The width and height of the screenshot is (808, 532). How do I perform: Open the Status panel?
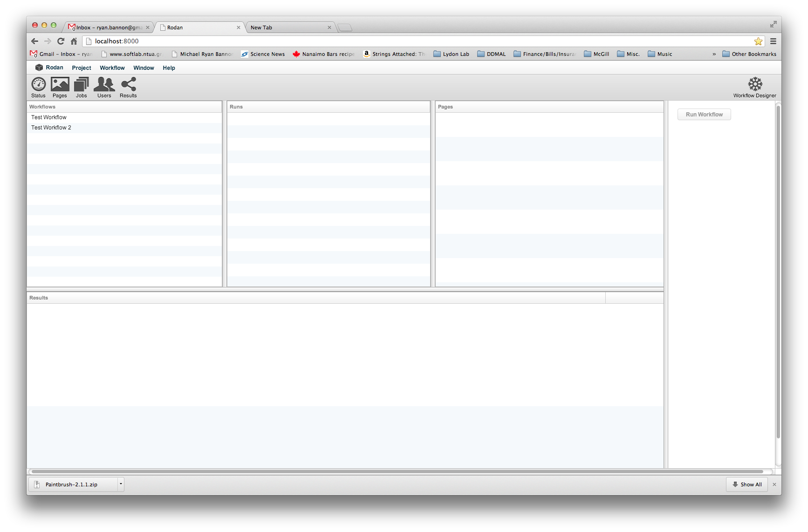[38, 87]
